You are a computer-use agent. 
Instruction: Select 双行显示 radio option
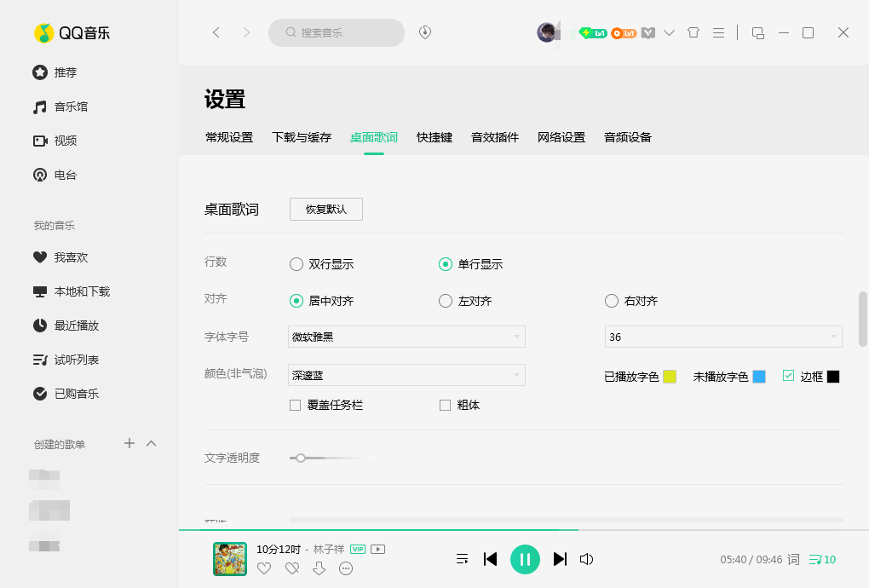click(x=296, y=264)
